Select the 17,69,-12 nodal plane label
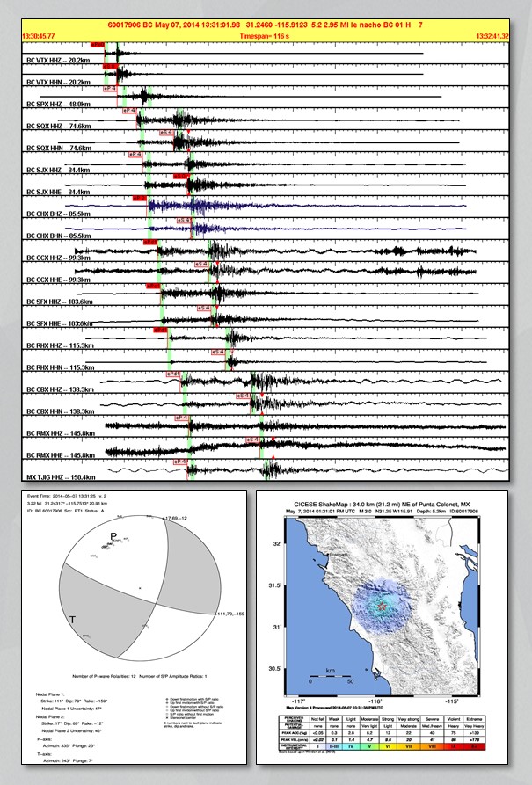 (177, 518)
